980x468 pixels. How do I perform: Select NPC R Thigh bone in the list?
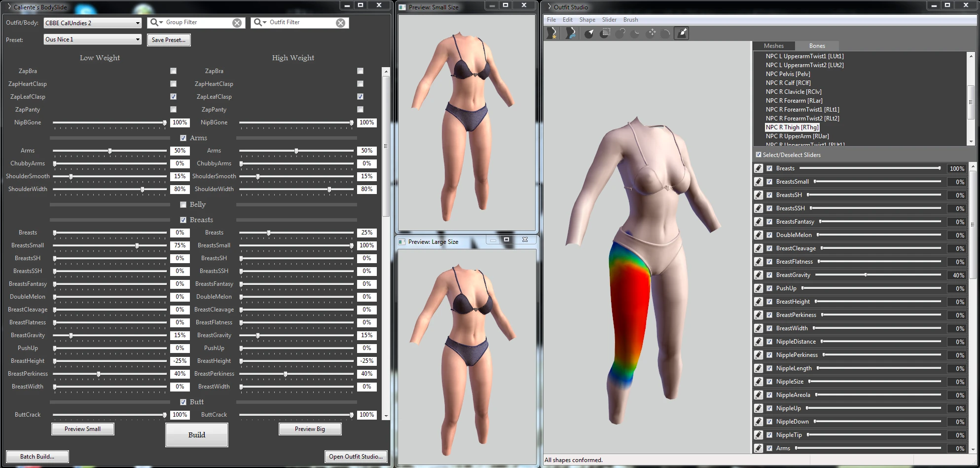791,127
